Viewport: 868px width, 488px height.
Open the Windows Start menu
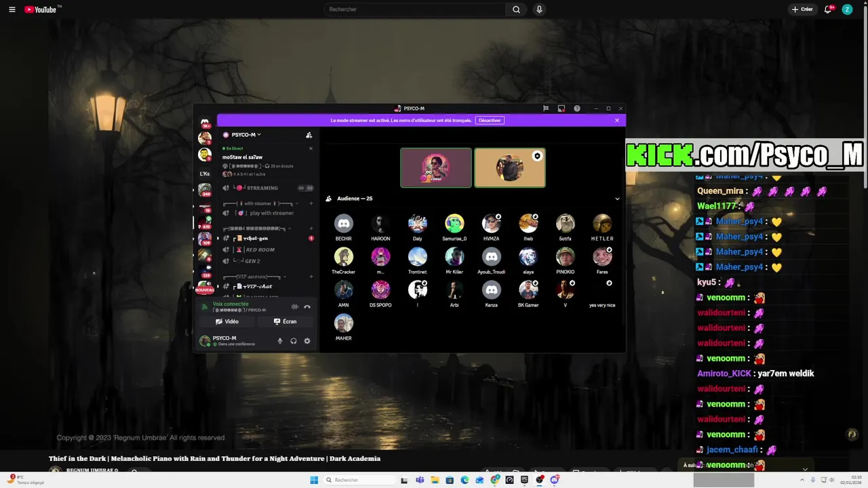[314, 480]
